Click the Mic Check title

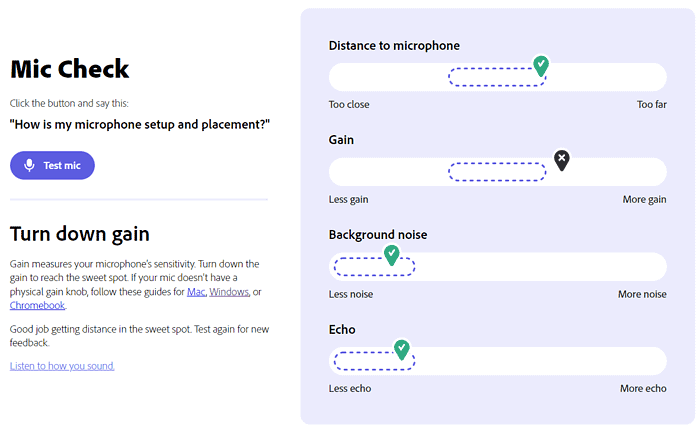[70, 69]
